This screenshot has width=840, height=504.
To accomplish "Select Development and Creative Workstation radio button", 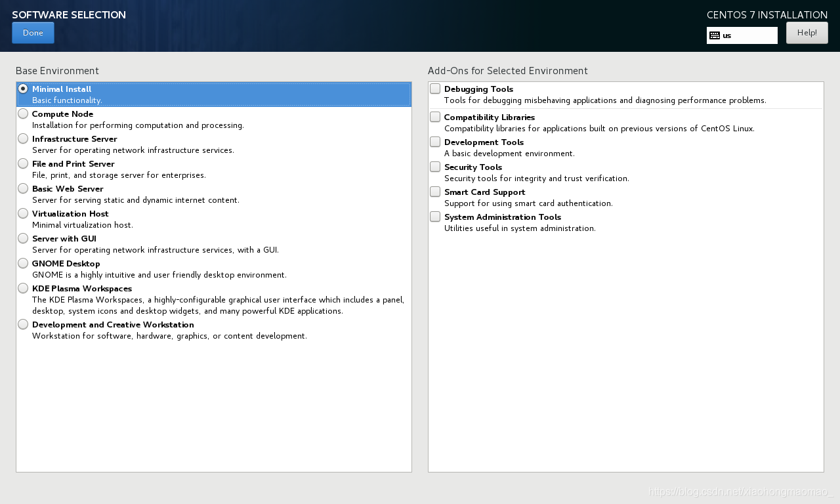I will 23,324.
